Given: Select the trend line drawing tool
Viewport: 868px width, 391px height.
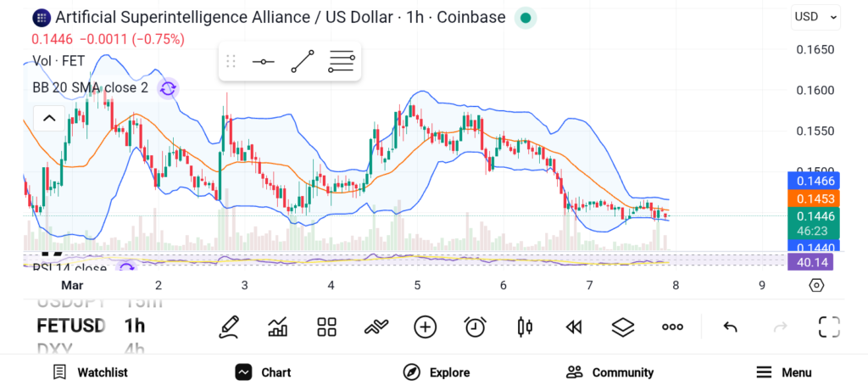Looking at the screenshot, I should click(303, 62).
